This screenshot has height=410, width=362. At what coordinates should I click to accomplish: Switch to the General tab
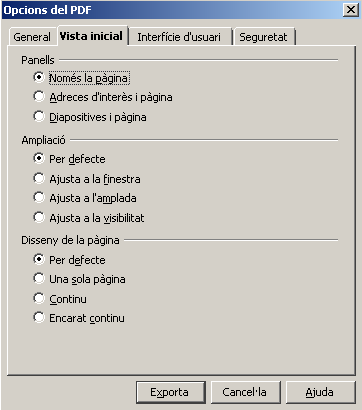click(32, 37)
